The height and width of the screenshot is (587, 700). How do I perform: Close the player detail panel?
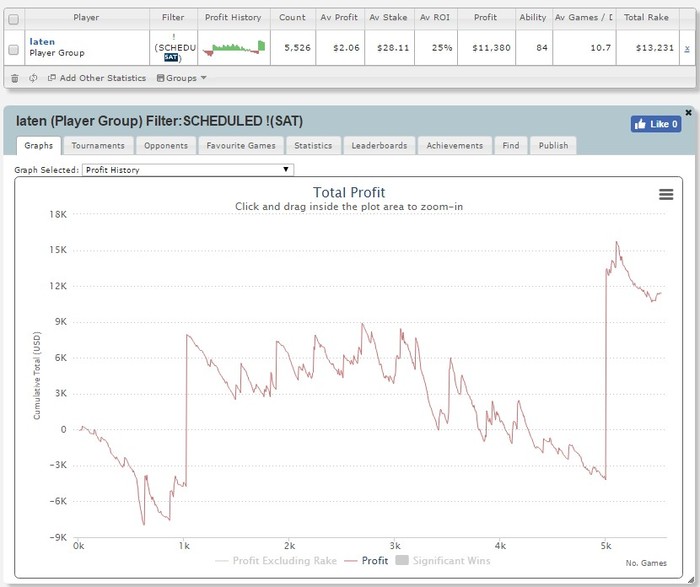click(x=688, y=112)
